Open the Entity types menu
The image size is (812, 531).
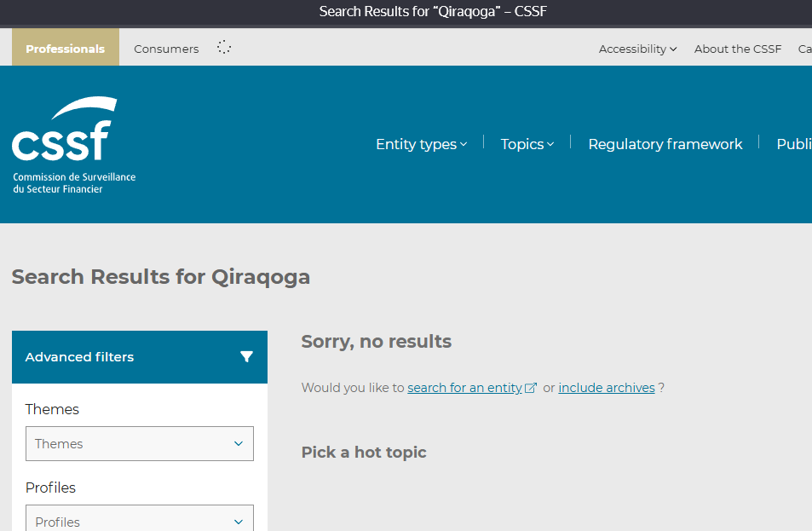click(416, 144)
